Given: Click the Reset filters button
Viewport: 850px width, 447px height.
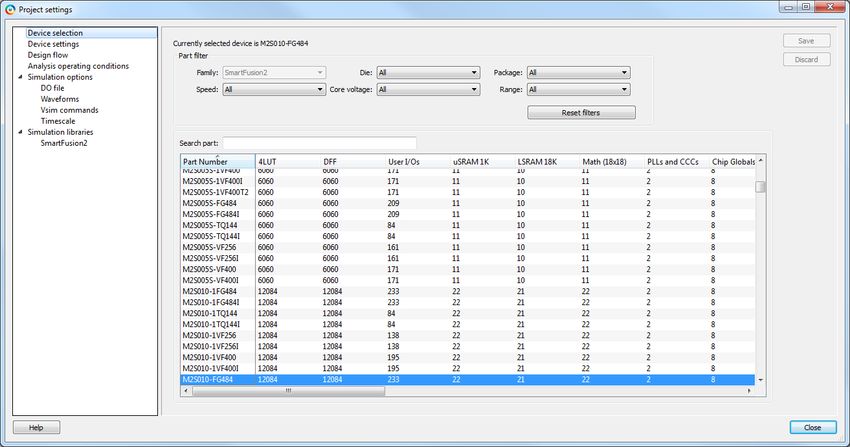Looking at the screenshot, I should coord(581,113).
